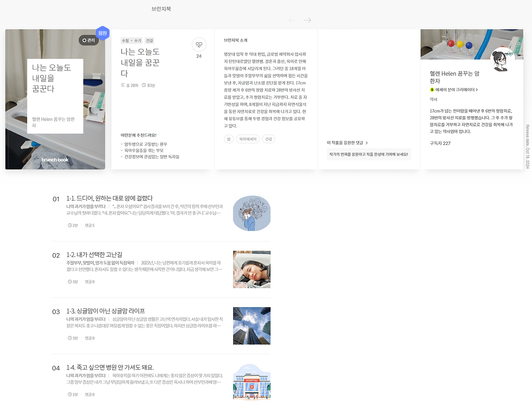Click the 암 tag chip
The width and height of the screenshot is (532, 404).
pyautogui.click(x=228, y=139)
